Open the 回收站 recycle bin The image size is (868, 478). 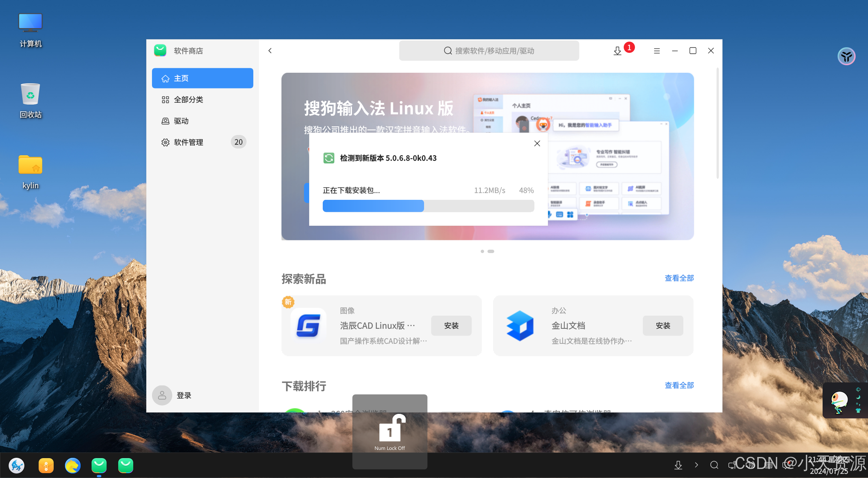point(30,101)
